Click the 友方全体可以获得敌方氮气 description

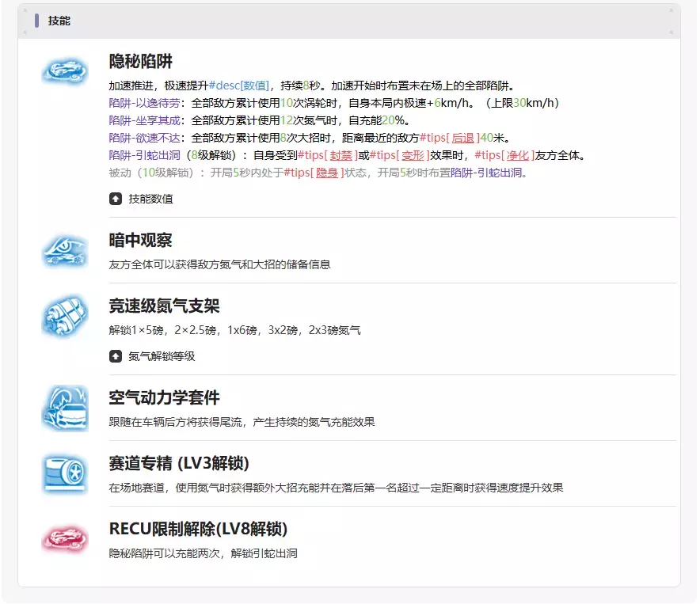coord(219,264)
